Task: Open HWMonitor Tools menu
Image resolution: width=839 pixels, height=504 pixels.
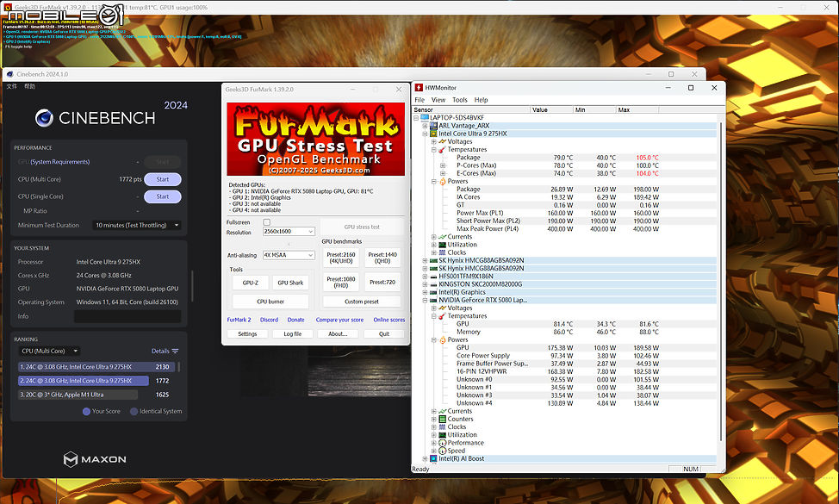Action: 460,100
